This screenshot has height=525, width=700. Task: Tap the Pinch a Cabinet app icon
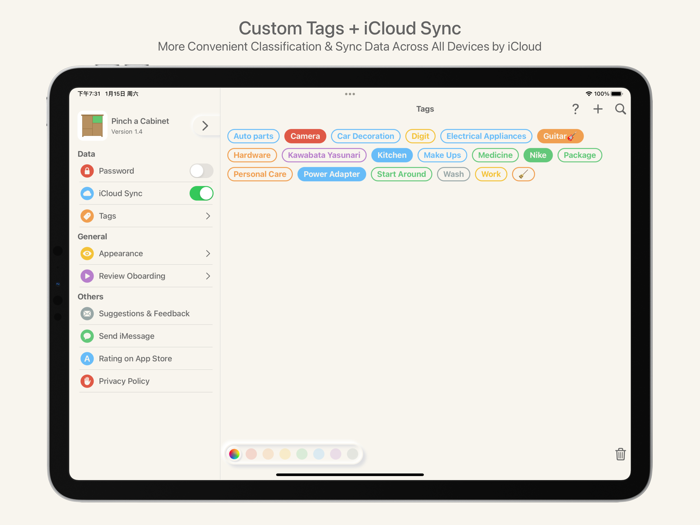92,126
